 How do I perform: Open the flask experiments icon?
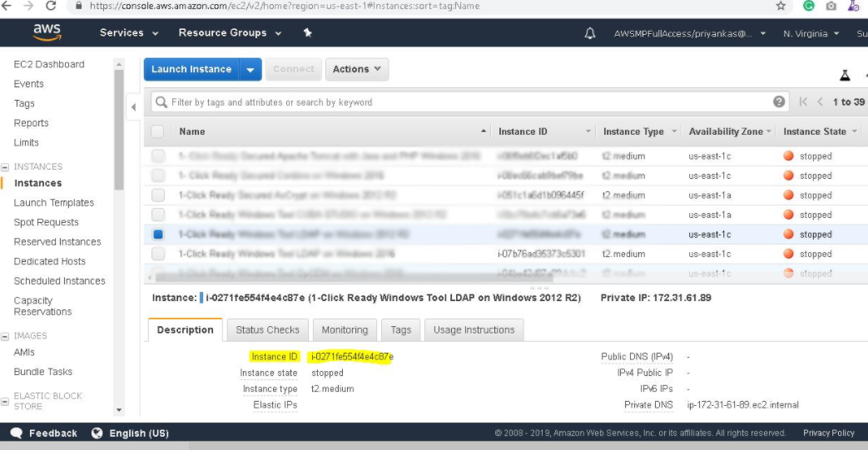pyautogui.click(x=845, y=75)
